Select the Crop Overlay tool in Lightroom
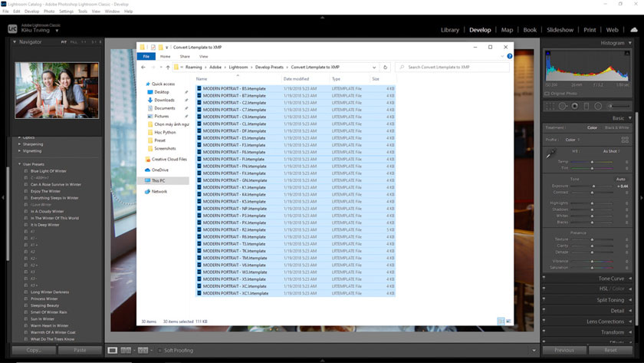644x363 pixels. coord(550,106)
